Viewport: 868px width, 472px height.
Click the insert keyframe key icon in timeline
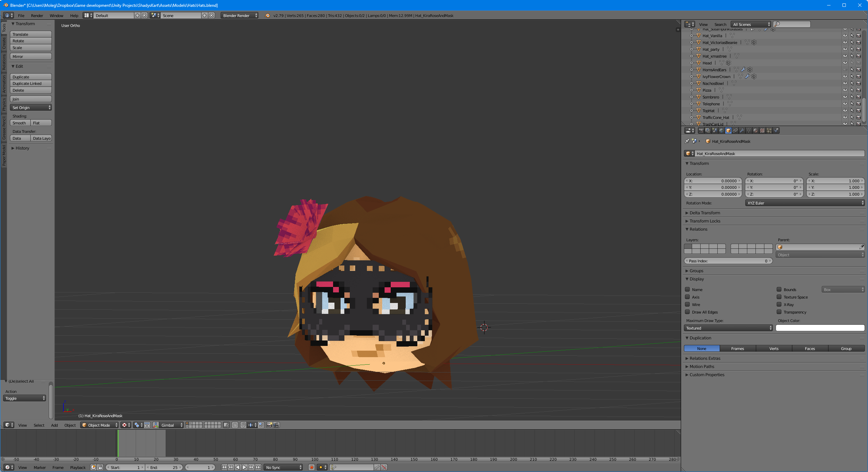point(377,467)
